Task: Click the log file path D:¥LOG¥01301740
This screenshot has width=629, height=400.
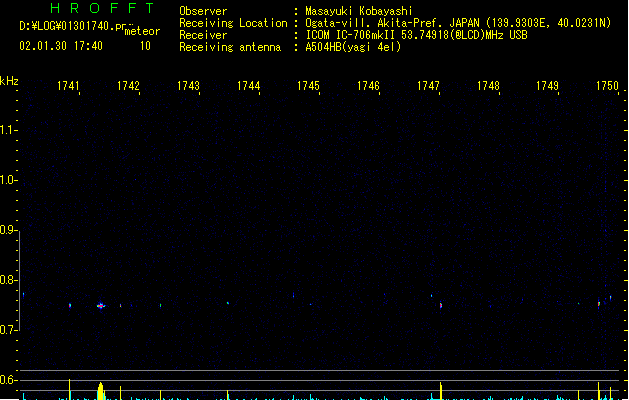Action: [67, 26]
